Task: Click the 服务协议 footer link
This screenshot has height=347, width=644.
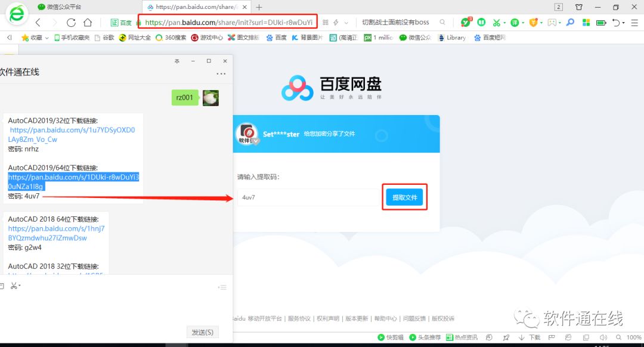Action: pyautogui.click(x=299, y=318)
